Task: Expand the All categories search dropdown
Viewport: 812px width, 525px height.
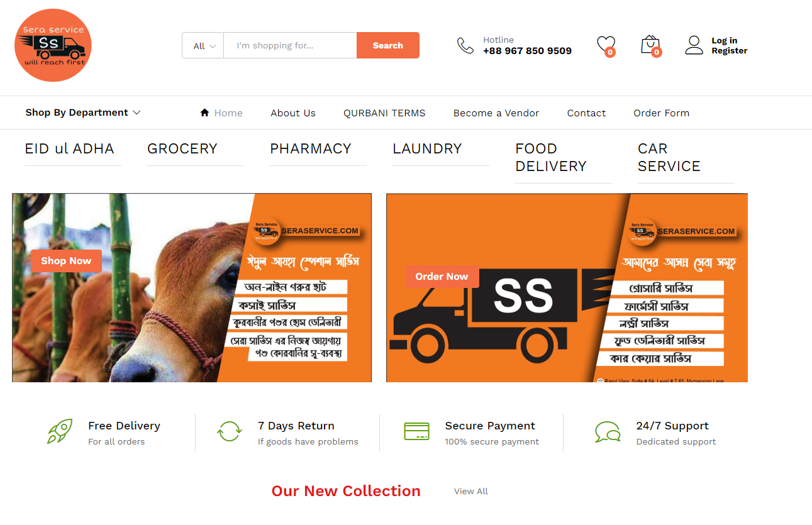Action: coord(203,45)
